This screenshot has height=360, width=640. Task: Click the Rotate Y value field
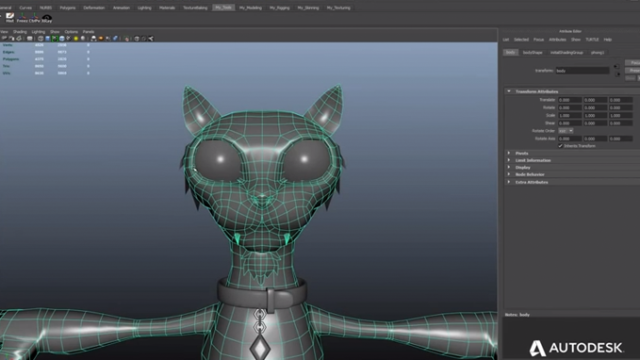tap(595, 107)
